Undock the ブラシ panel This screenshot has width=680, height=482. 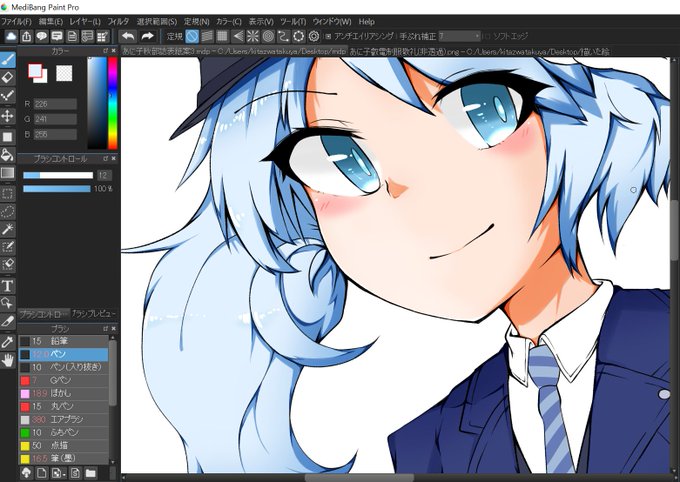tap(105, 328)
